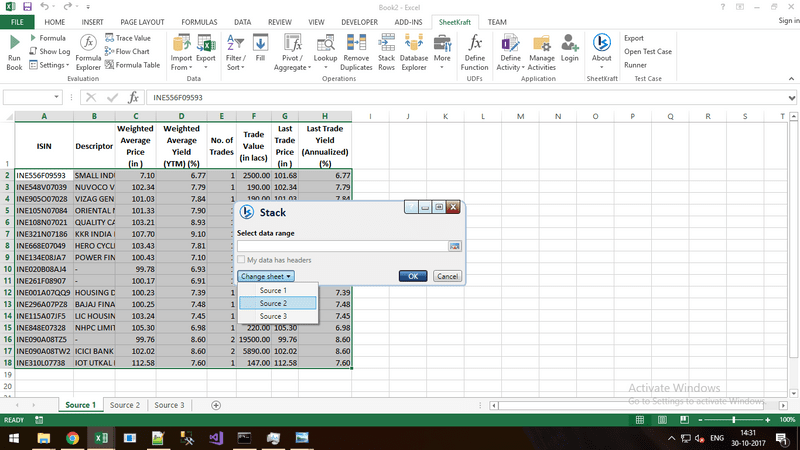Click the range selector icon in Stack dialog
The width and height of the screenshot is (800, 450).
(455, 246)
